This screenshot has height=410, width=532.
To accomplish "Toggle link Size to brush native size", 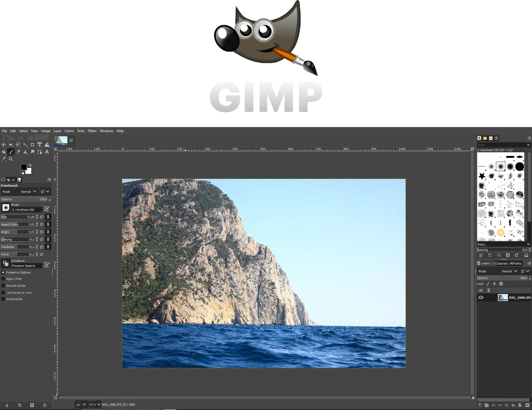I will pos(48,217).
